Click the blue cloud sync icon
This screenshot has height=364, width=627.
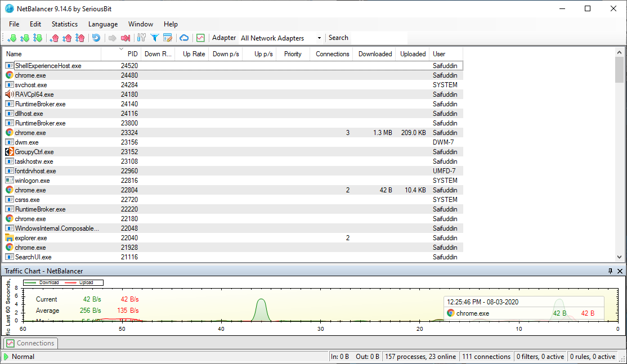[x=184, y=38]
